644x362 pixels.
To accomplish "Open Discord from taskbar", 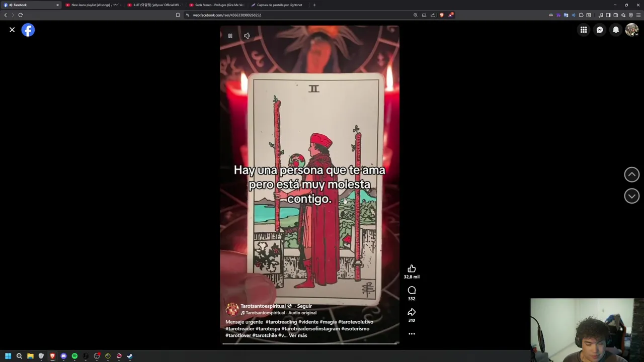I will 63,356.
